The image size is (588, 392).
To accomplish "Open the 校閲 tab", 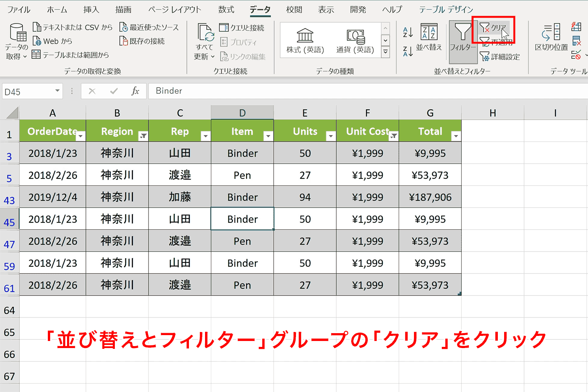I will click(294, 9).
